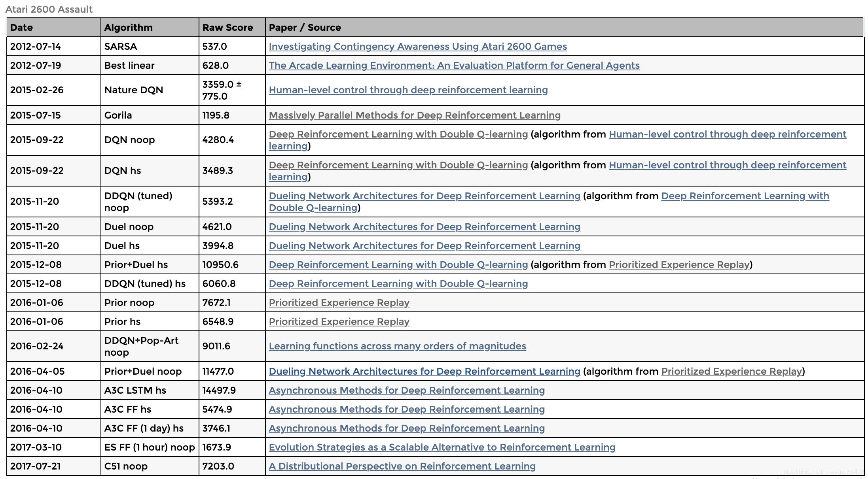This screenshot has height=479, width=868.
Task: Open Double Q-learning link in DQN noop row
Action: (398, 134)
